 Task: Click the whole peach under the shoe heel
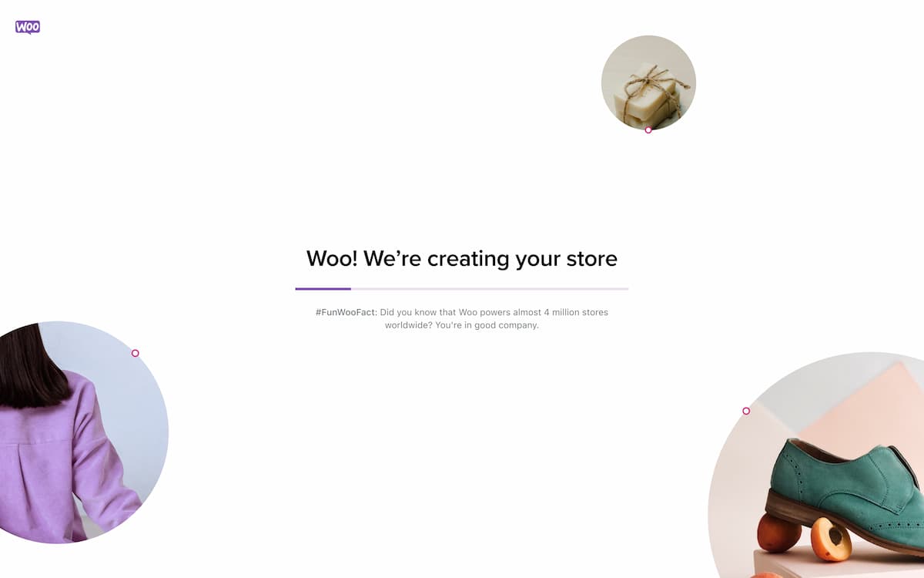pos(778,533)
